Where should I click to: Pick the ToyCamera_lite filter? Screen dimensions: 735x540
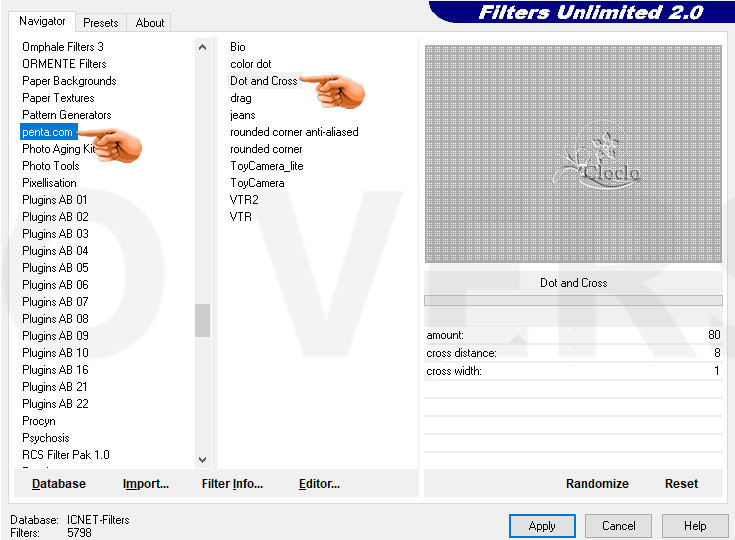(266, 166)
